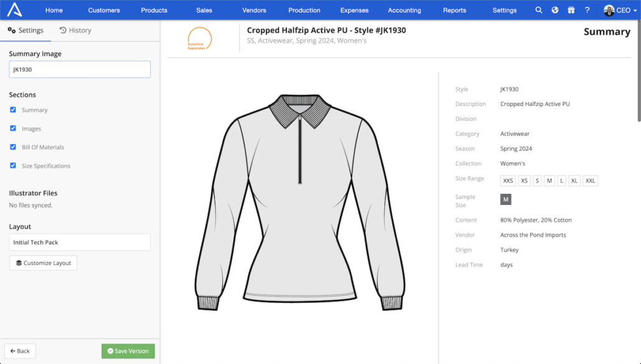Uncheck the Summary section checkbox
The height and width of the screenshot is (364, 641).
click(x=14, y=110)
